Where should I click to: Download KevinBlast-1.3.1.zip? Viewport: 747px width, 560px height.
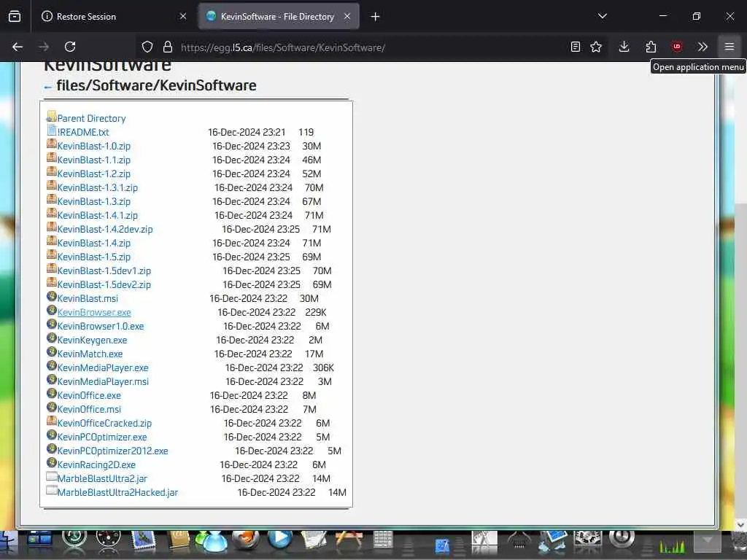click(x=98, y=187)
